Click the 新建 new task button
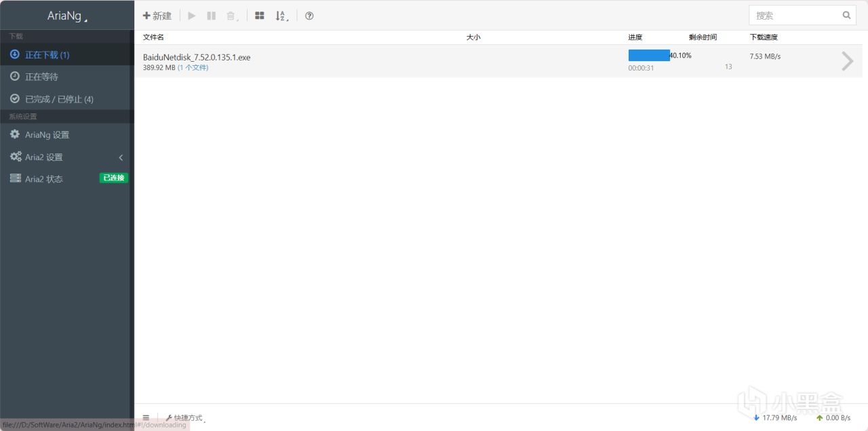 click(157, 16)
